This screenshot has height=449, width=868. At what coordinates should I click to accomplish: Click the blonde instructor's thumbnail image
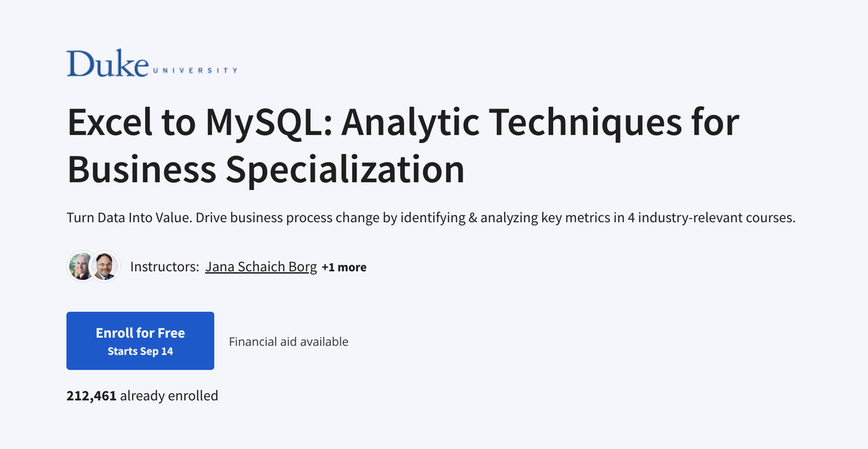[x=80, y=266]
